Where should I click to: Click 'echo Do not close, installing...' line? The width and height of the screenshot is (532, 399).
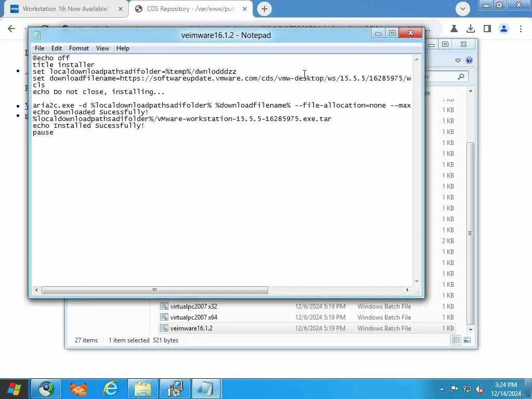pos(98,92)
